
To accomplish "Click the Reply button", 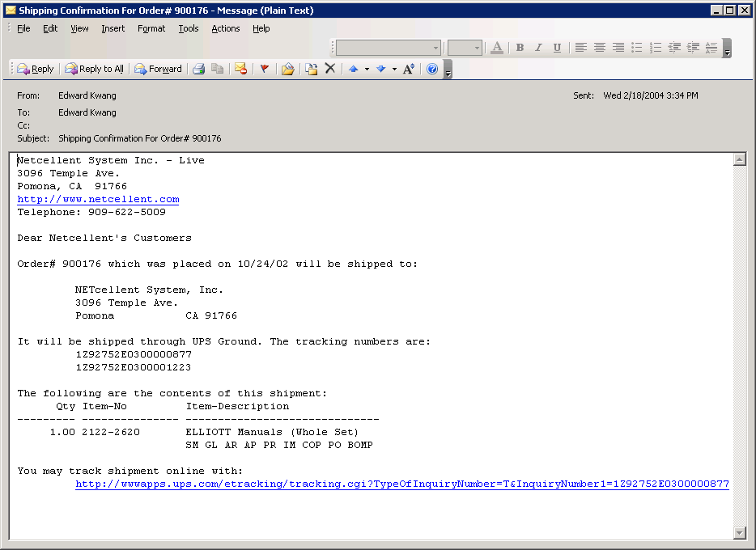I will coord(35,69).
